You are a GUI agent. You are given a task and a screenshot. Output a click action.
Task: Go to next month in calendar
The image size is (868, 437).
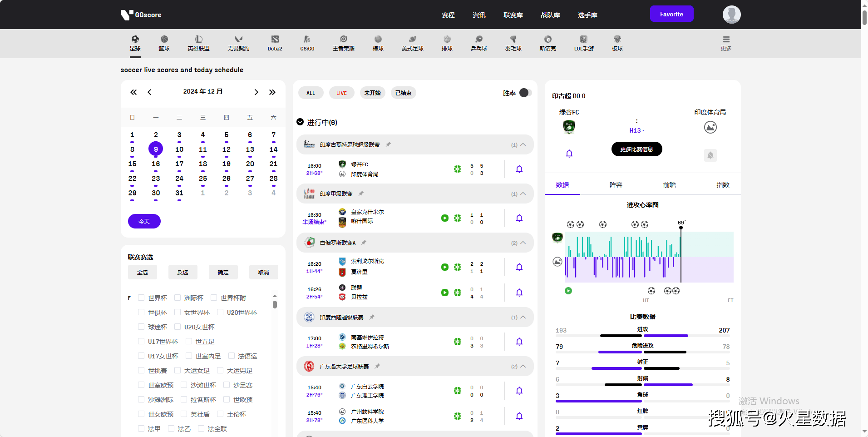pyautogui.click(x=256, y=92)
